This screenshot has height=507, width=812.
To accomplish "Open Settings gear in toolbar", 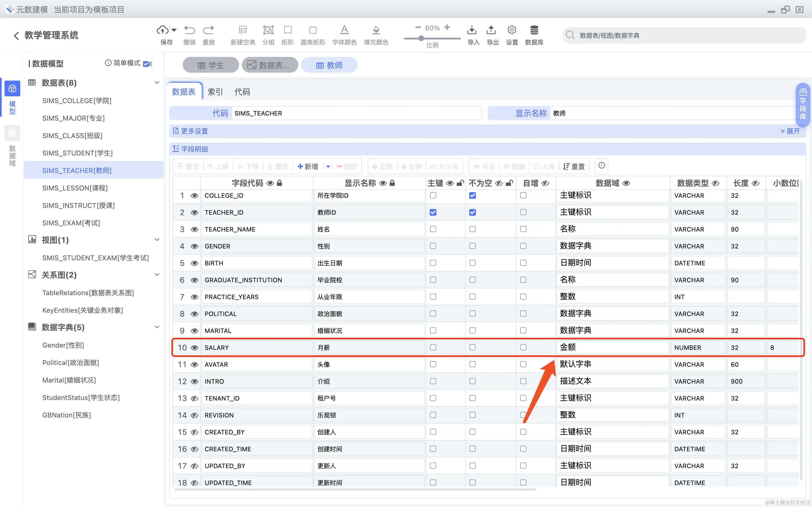I will point(512,30).
